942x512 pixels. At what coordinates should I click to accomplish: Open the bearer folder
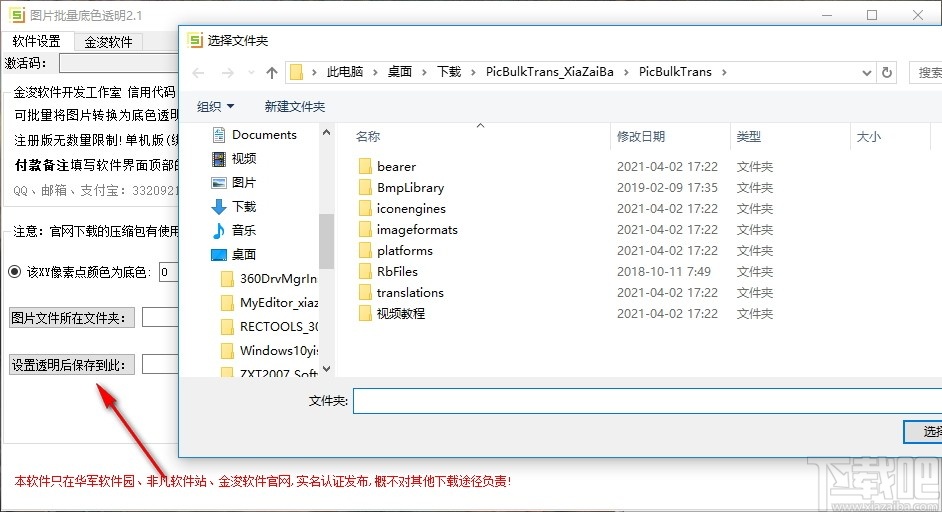click(x=396, y=166)
